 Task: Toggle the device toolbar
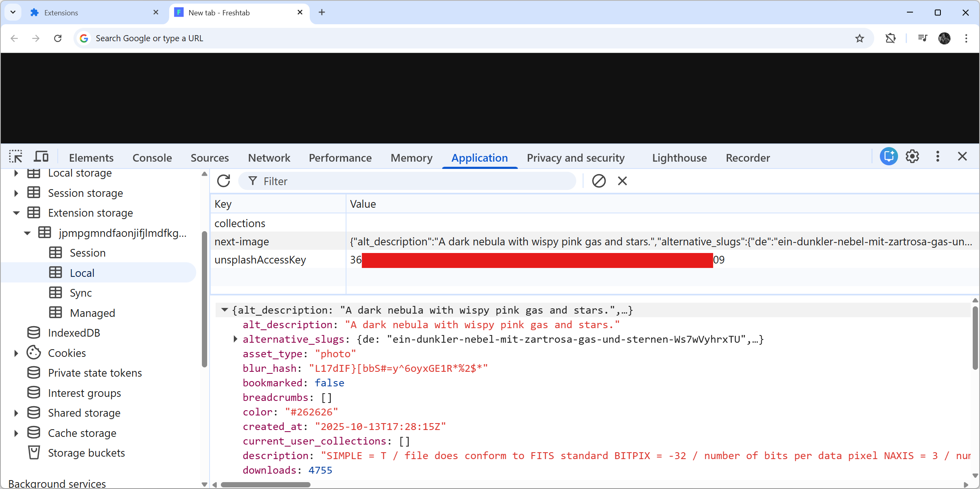(x=41, y=156)
